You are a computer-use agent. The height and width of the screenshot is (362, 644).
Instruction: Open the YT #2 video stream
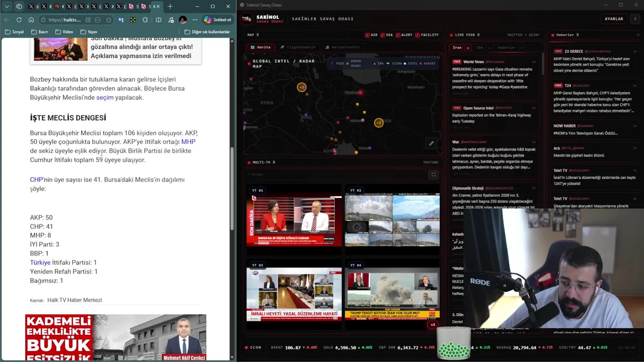click(x=392, y=220)
